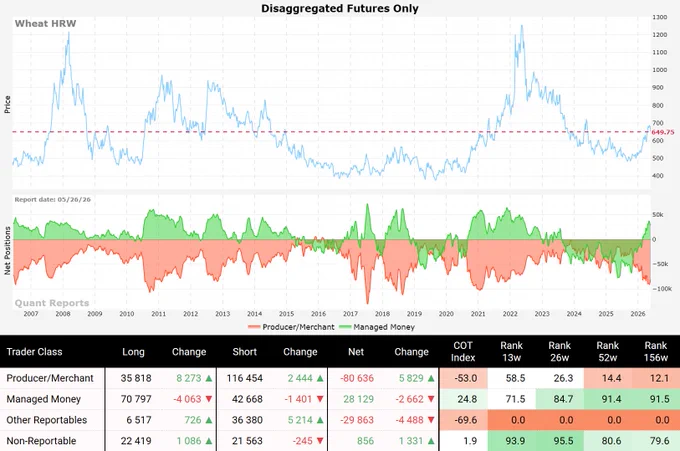Click the down arrow beside -4 488
Screen dimensions: 680x451
[431, 420]
